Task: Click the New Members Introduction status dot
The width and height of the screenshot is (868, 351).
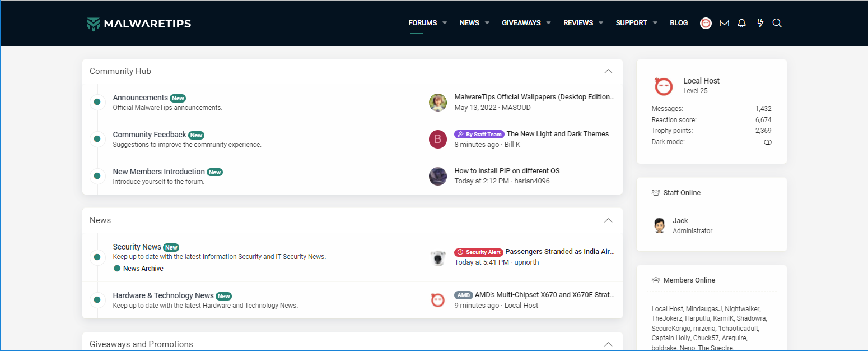Action: coord(97,176)
